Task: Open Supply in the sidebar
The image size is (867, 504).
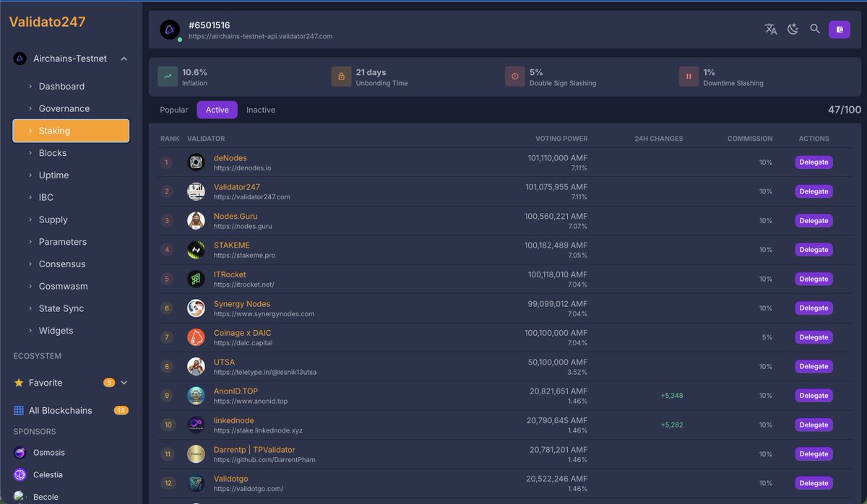Action: (x=71, y=220)
